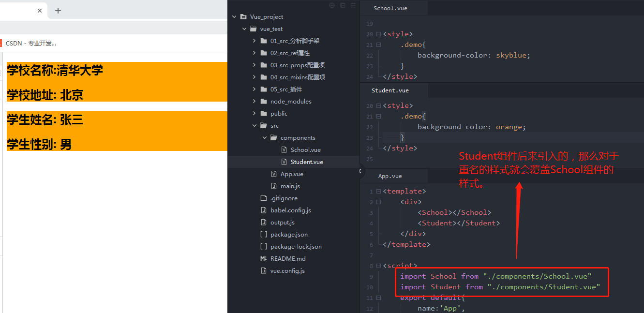
Task: Open the project panel hamburger menu icon
Action: (x=353, y=5)
